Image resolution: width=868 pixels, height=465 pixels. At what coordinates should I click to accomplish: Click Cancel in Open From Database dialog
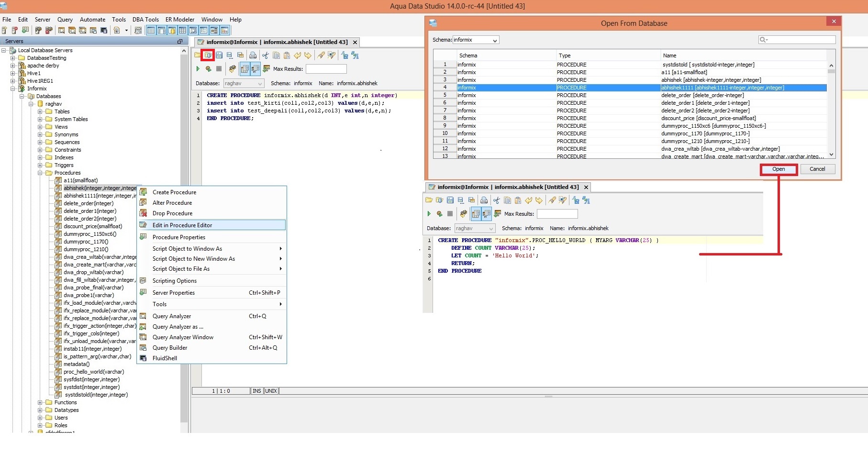click(817, 169)
